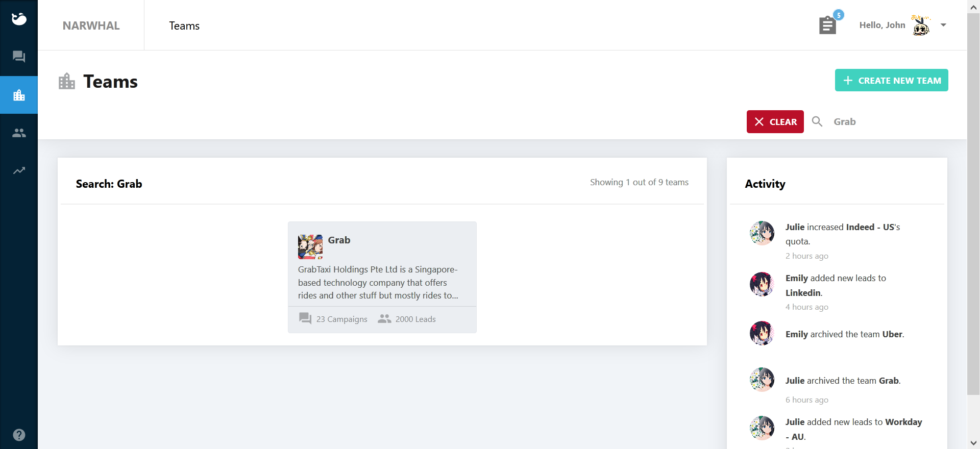The width and height of the screenshot is (980, 449).
Task: Click 'Uber' in activity feed
Action: [892, 334]
